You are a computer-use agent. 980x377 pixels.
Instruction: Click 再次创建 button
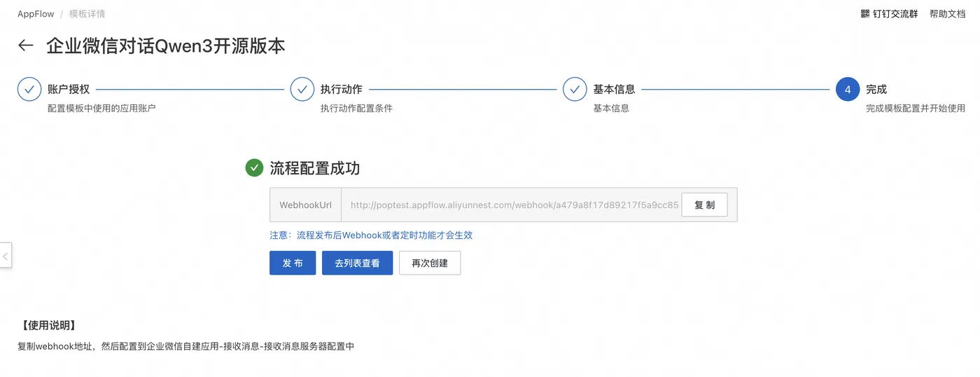click(430, 263)
